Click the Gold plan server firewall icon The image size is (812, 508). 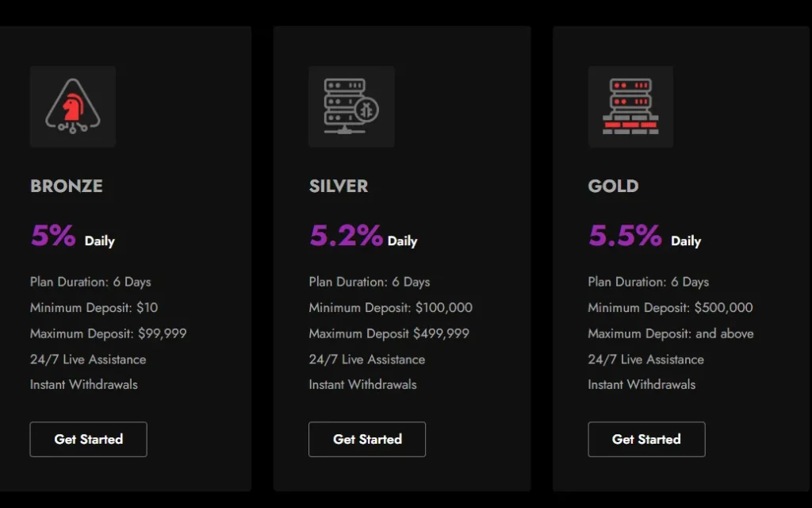pyautogui.click(x=630, y=107)
